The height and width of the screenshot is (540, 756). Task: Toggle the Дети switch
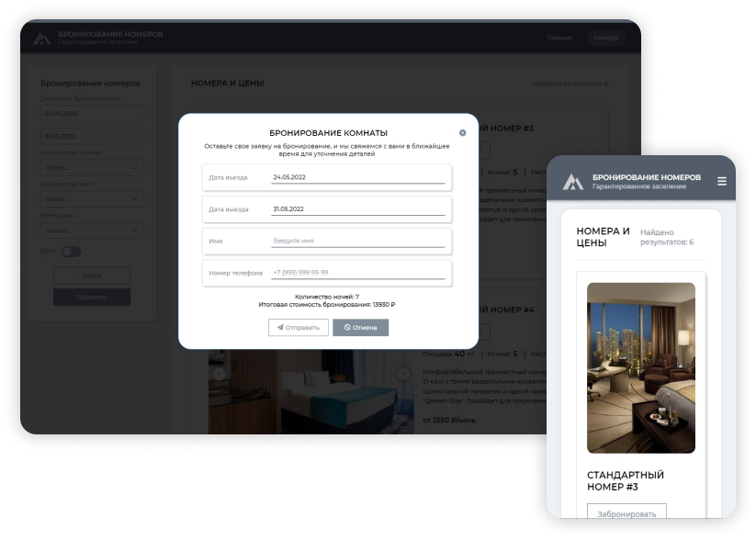coord(72,252)
